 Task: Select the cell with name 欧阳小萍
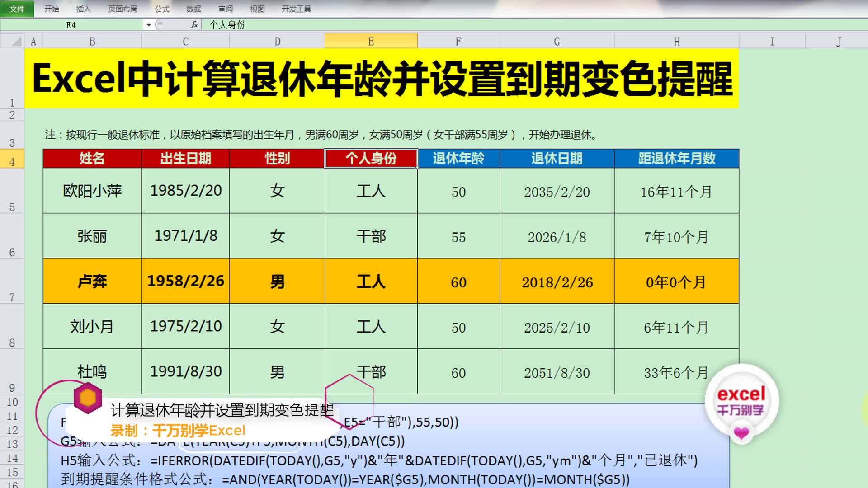[x=92, y=191]
